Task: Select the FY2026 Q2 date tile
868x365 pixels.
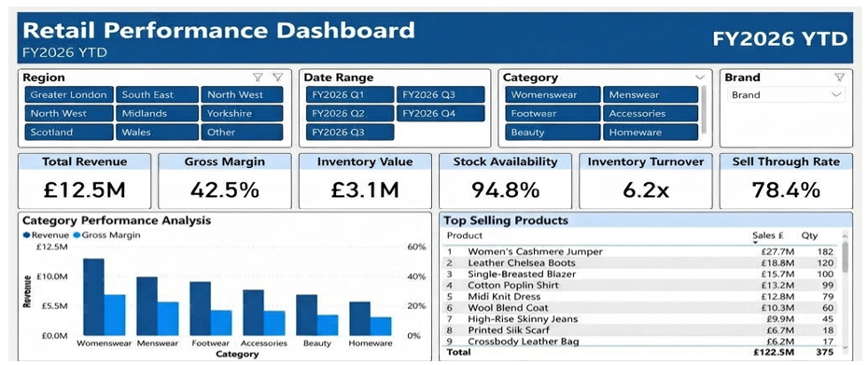Action: tap(350, 114)
